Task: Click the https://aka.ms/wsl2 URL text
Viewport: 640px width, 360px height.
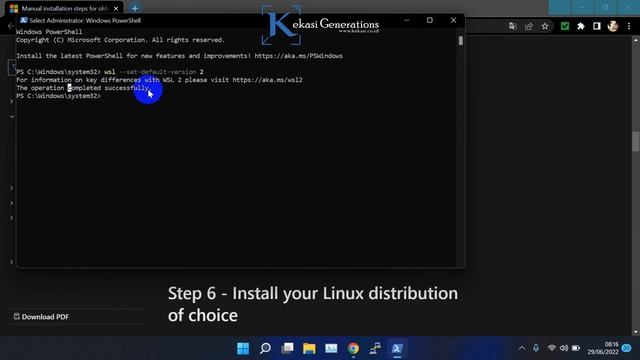Action: point(268,80)
